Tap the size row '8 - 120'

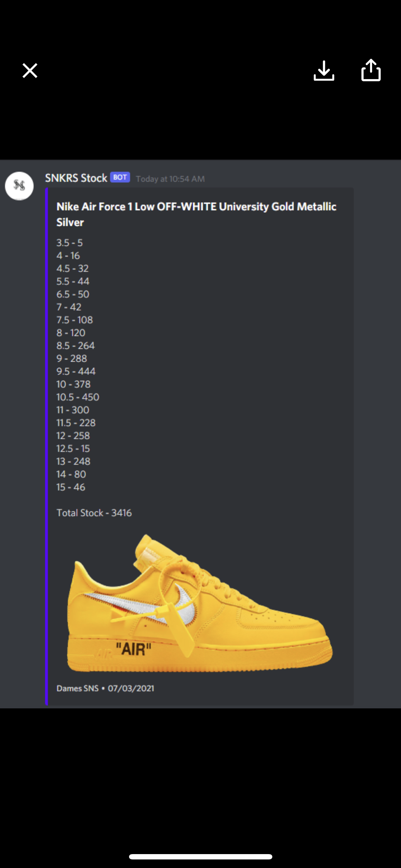[71, 332]
